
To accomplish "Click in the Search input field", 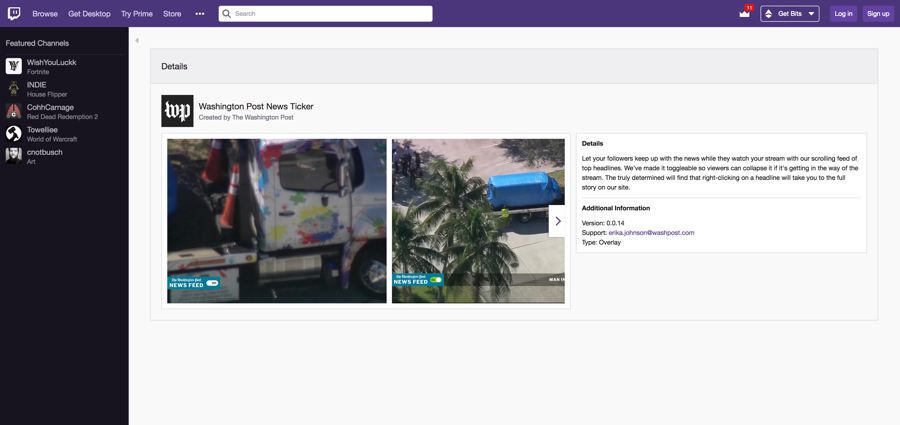I will (325, 14).
